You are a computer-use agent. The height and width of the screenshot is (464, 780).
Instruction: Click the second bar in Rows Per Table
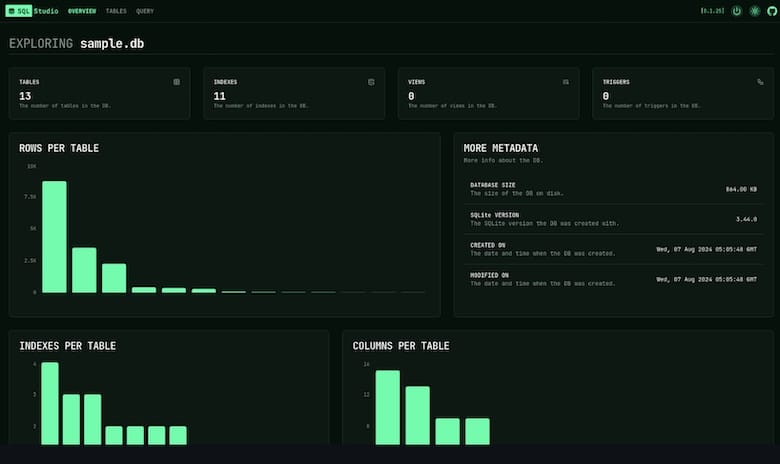click(x=84, y=270)
